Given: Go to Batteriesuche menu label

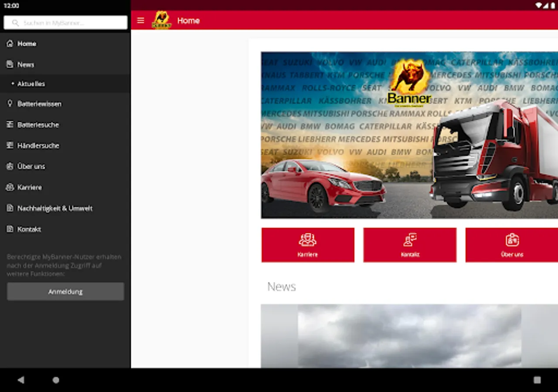Looking at the screenshot, I should click(x=38, y=125).
